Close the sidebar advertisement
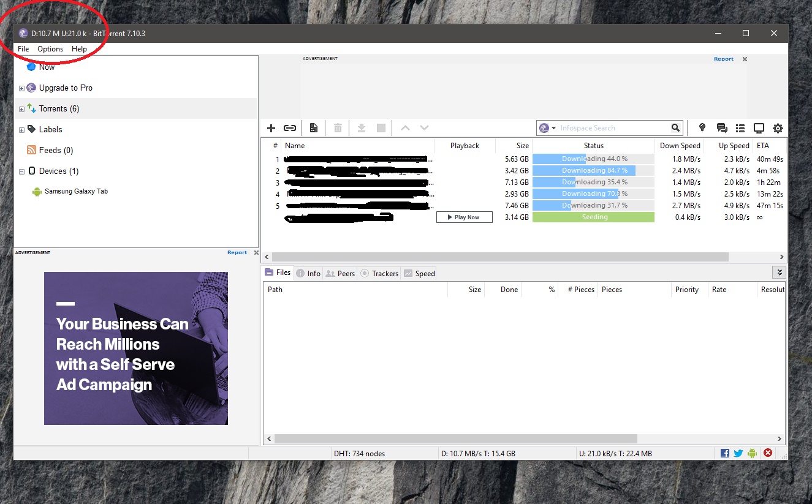Image resolution: width=812 pixels, height=504 pixels. (256, 252)
